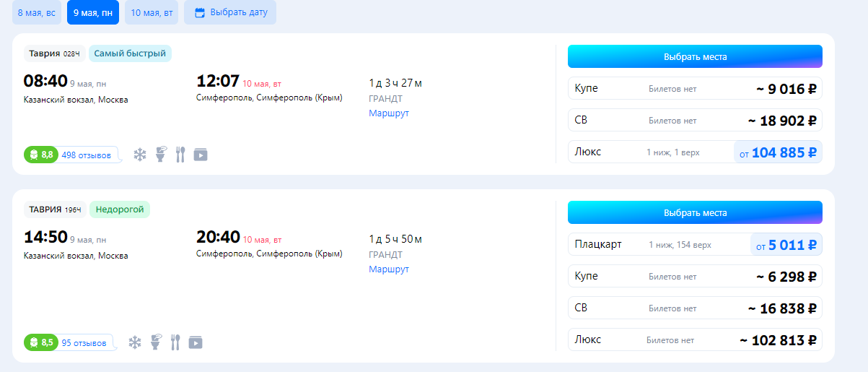The image size is (868, 372).
Task: Choose Плацкарт class priced from 5 011 ₽
Action: tap(695, 245)
